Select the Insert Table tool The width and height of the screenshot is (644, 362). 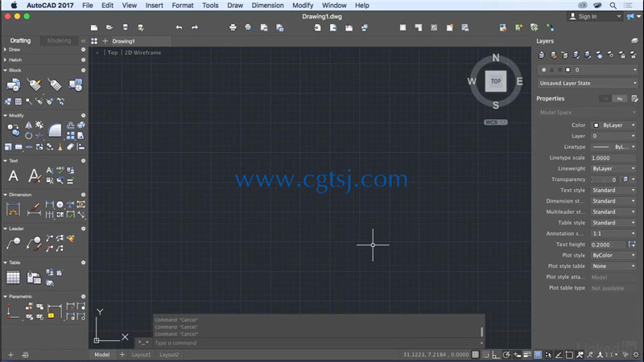[13, 278]
